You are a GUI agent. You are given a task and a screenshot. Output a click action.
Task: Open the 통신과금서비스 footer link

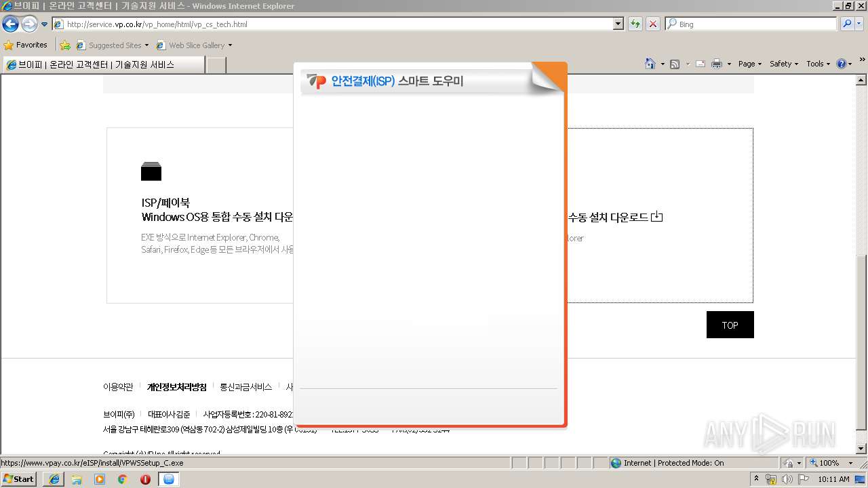coord(245,387)
